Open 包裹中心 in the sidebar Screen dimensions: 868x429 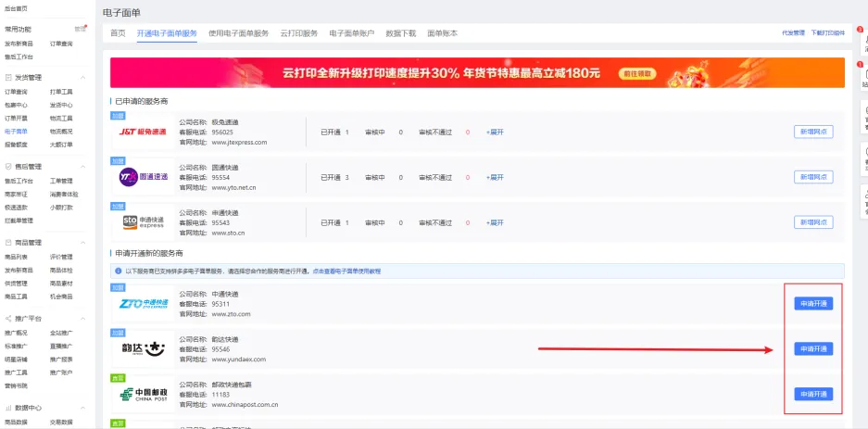coord(16,106)
